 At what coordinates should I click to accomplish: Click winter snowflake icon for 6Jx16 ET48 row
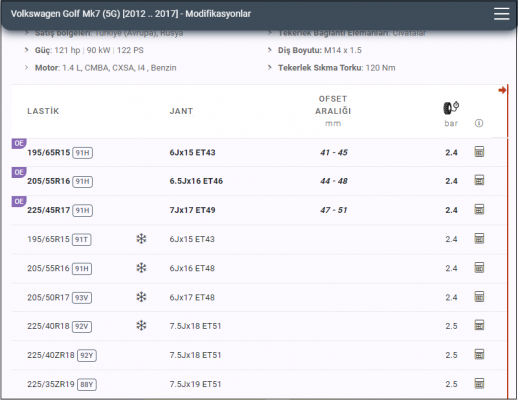point(141,268)
